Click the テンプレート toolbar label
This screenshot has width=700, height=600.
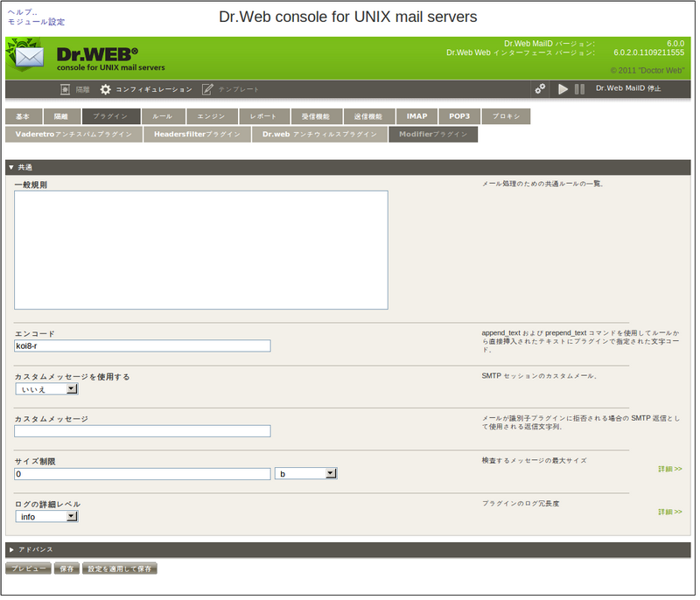(x=239, y=90)
